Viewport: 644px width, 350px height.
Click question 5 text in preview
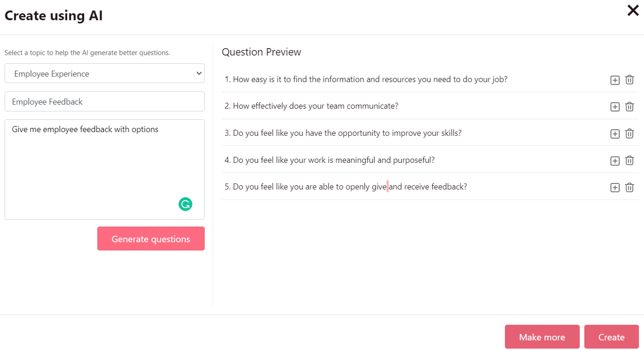click(x=346, y=187)
